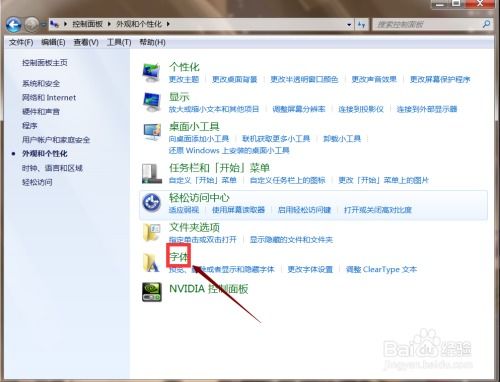Open the 显示 heading

pyautogui.click(x=179, y=97)
